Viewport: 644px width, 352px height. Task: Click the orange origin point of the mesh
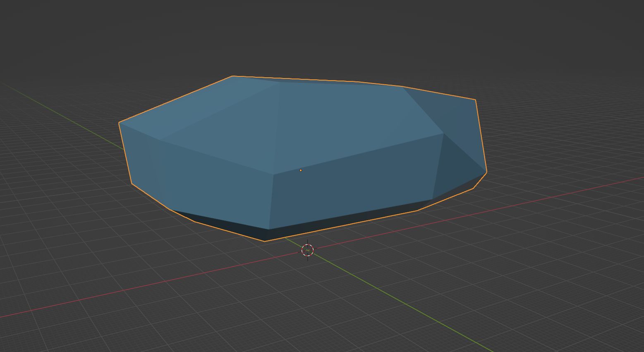(x=301, y=170)
